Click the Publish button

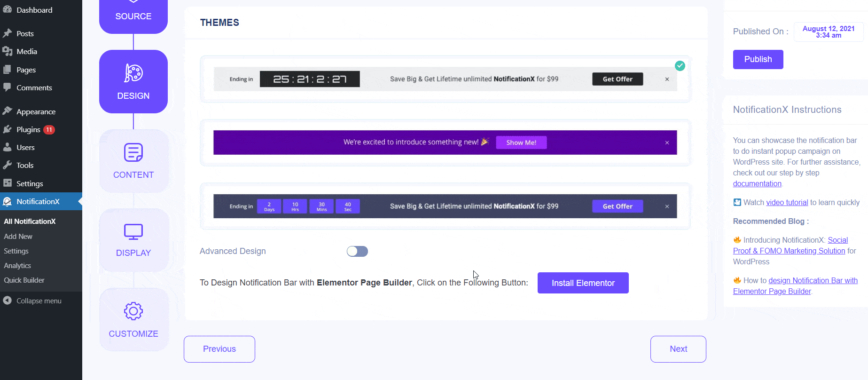758,59
